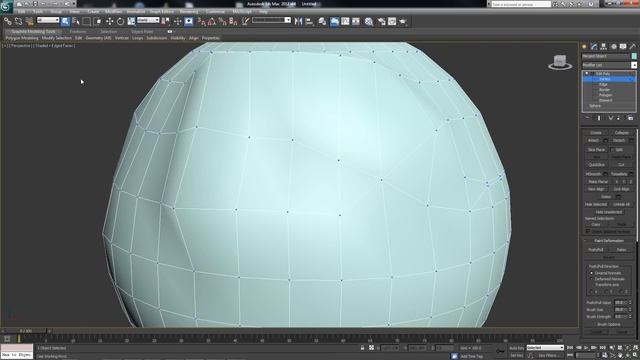Open the Display command panel tab
The height and width of the screenshot is (360, 640).
click(623, 47)
